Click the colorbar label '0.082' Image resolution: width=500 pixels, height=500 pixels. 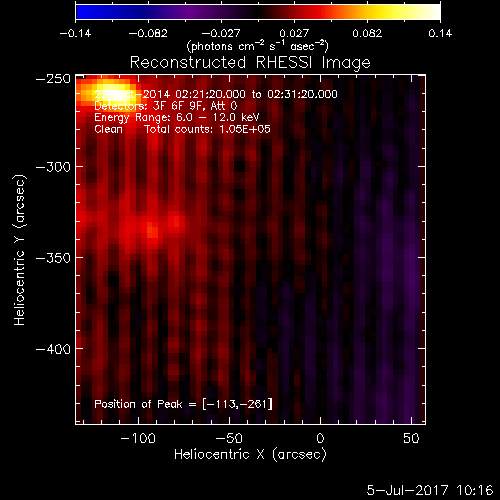(x=367, y=33)
